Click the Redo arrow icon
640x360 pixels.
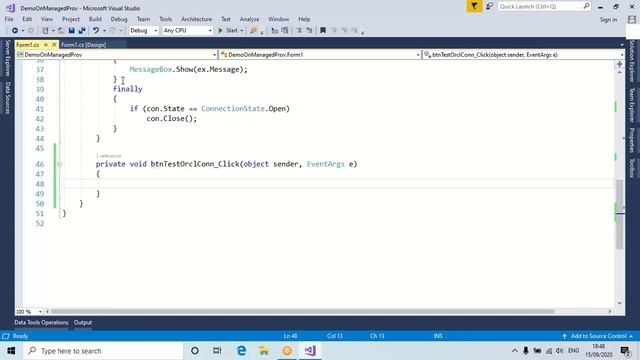coord(113,31)
